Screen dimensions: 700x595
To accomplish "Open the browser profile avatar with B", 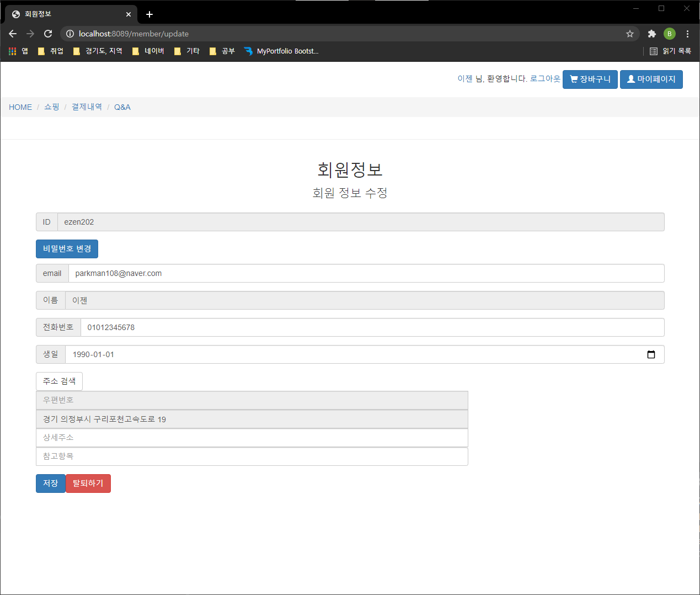I will pos(669,34).
